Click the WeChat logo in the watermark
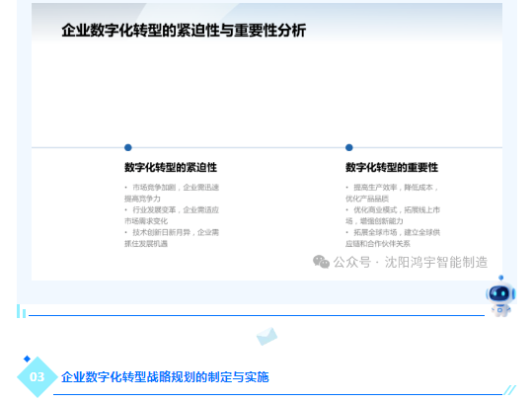The image size is (532, 403). coord(321,262)
